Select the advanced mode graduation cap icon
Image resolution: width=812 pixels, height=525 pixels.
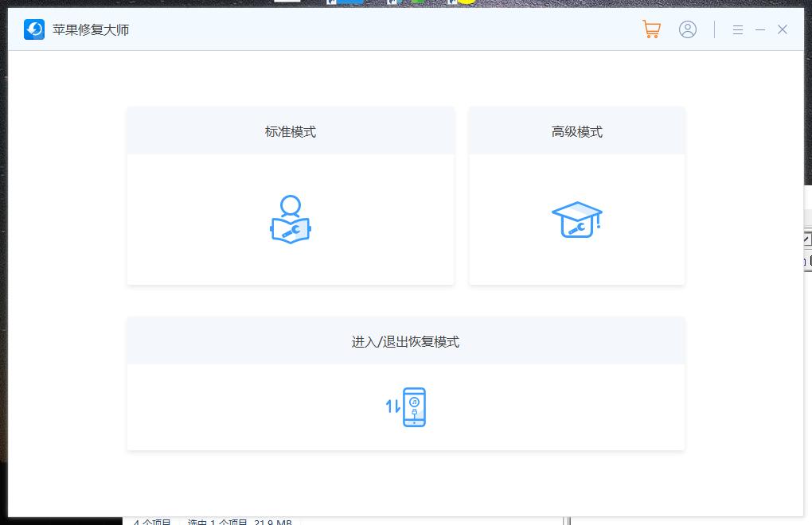pyautogui.click(x=576, y=220)
